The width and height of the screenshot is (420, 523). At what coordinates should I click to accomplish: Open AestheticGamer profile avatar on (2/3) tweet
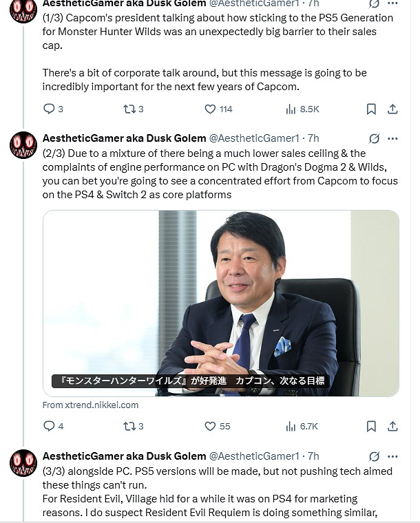point(23,145)
